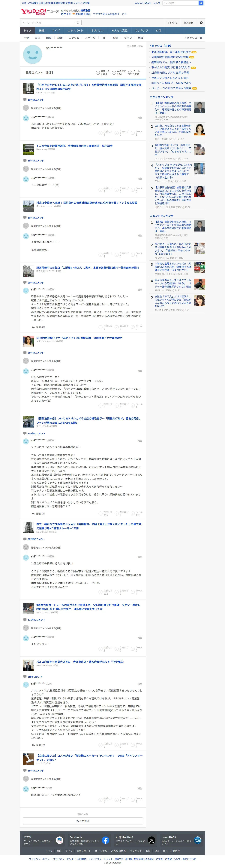Click the comment bubble icon beside 136件のコメント

pos(25,433)
